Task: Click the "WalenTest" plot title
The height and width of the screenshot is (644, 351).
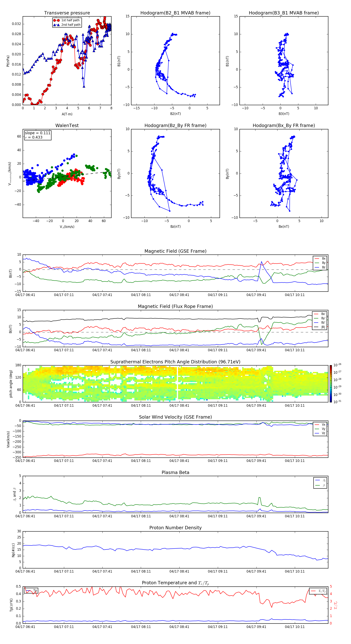Action: point(67,125)
